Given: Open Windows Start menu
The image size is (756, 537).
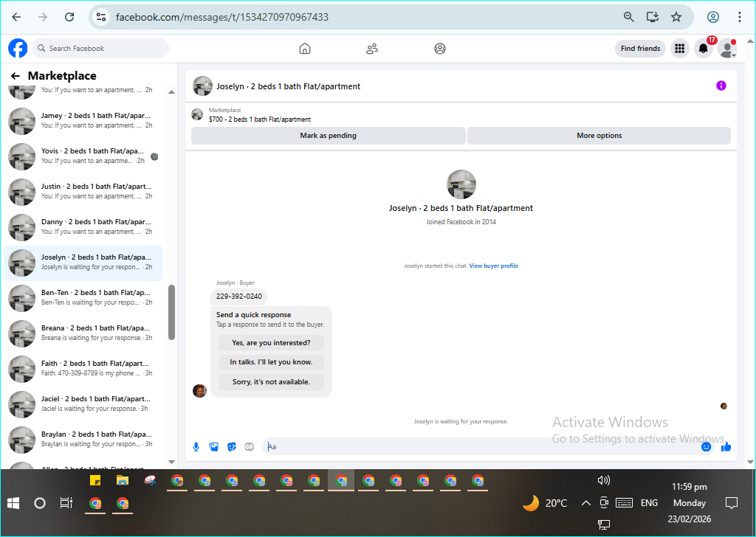Looking at the screenshot, I should point(13,503).
